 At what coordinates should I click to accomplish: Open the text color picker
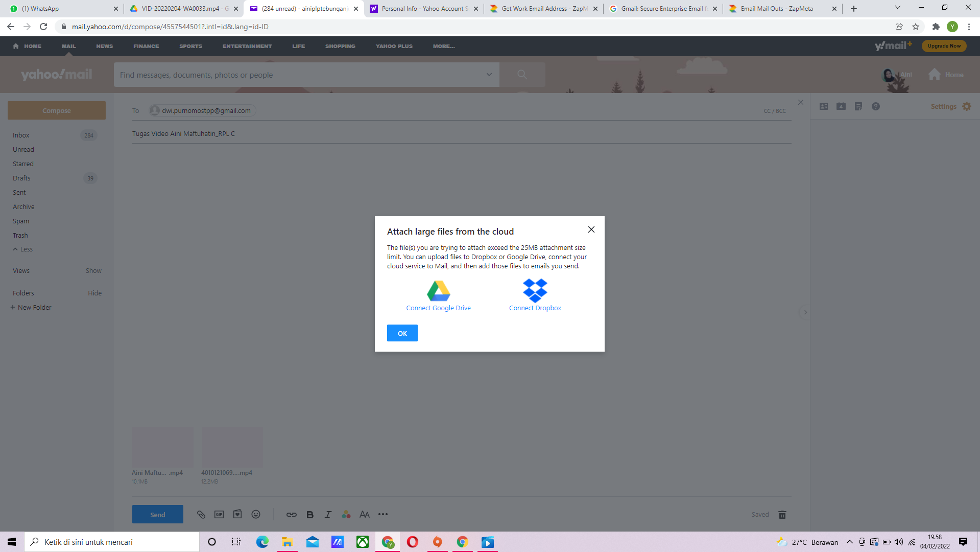[346, 515]
